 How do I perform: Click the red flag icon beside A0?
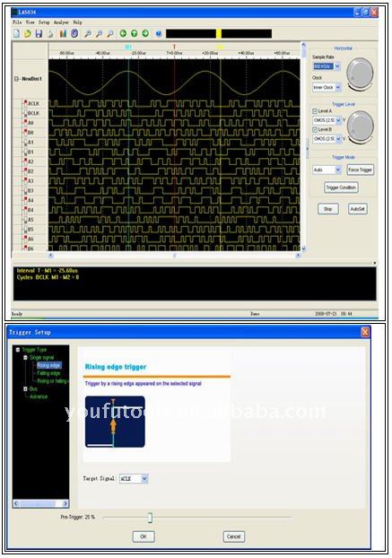click(25, 123)
